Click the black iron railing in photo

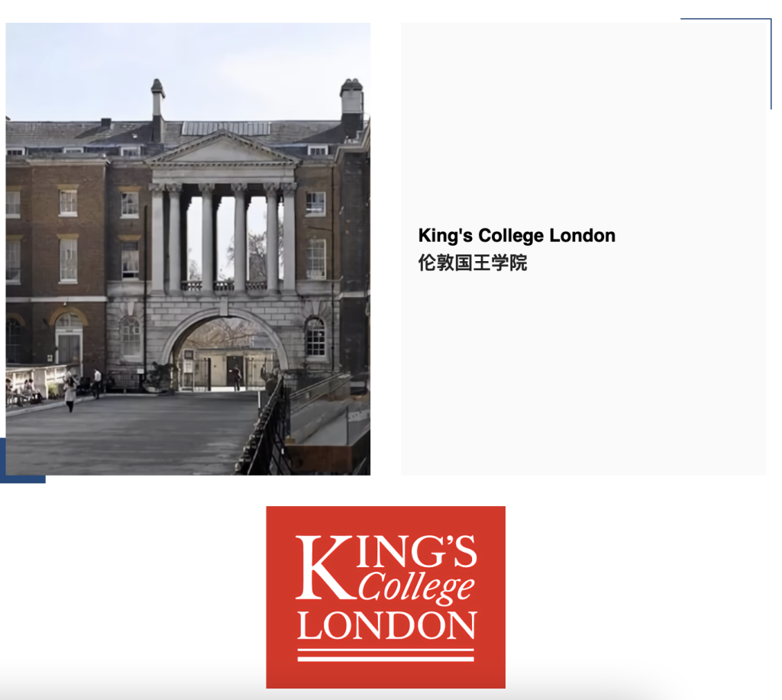click(x=263, y=430)
